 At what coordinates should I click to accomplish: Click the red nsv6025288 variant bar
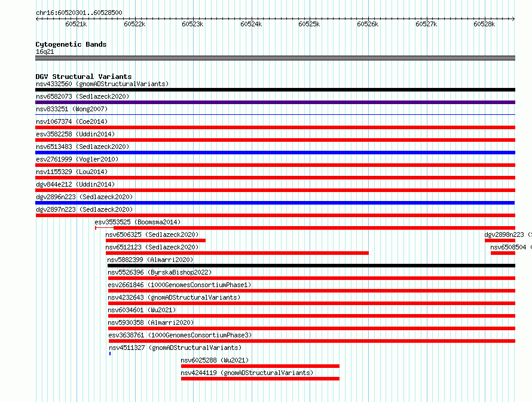pyautogui.click(x=260, y=366)
